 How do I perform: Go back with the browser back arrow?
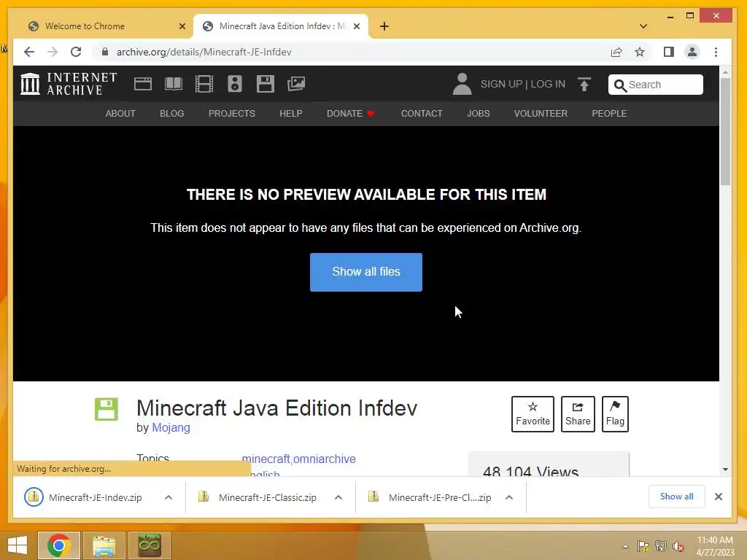click(29, 52)
